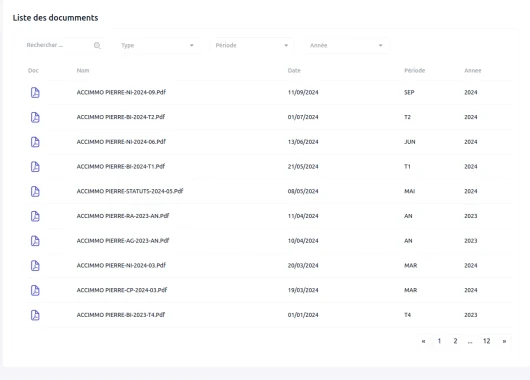Click the date 01/01/2024
The image size is (530, 380).
[303, 315]
